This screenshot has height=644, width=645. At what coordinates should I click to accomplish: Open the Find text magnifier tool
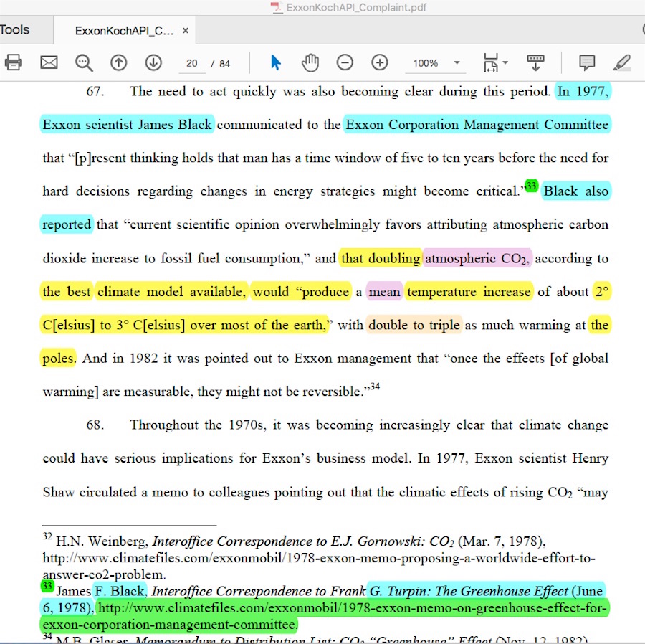pos(84,63)
